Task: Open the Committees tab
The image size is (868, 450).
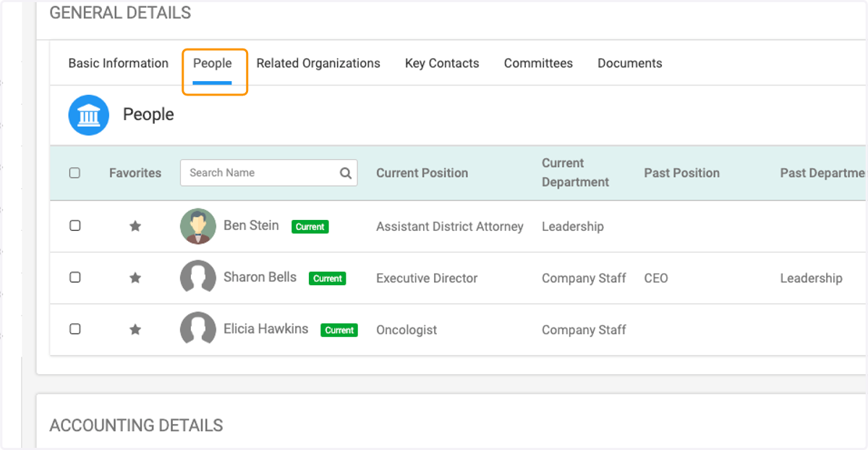Action: coord(538,64)
